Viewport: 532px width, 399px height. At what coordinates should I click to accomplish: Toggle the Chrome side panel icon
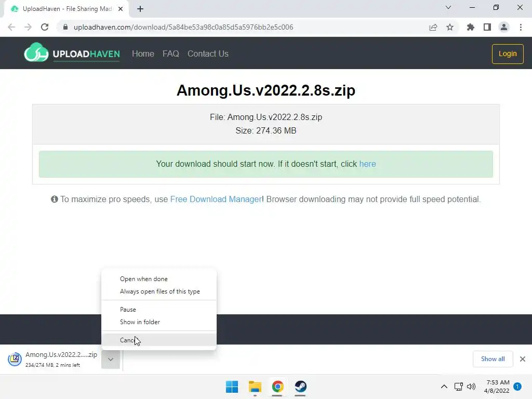pos(487,27)
